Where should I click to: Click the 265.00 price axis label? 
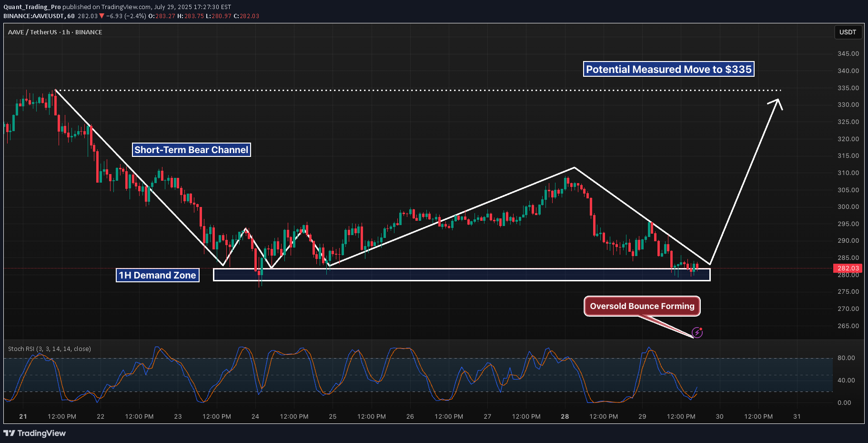tap(848, 326)
